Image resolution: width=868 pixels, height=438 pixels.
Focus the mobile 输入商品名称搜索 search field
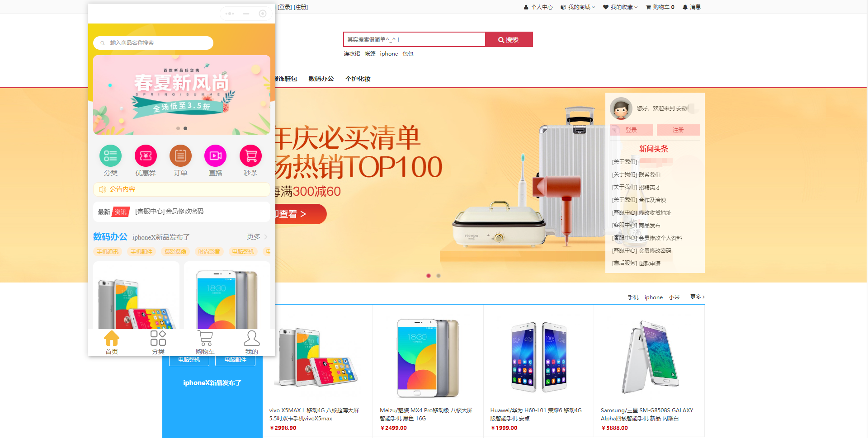point(153,43)
